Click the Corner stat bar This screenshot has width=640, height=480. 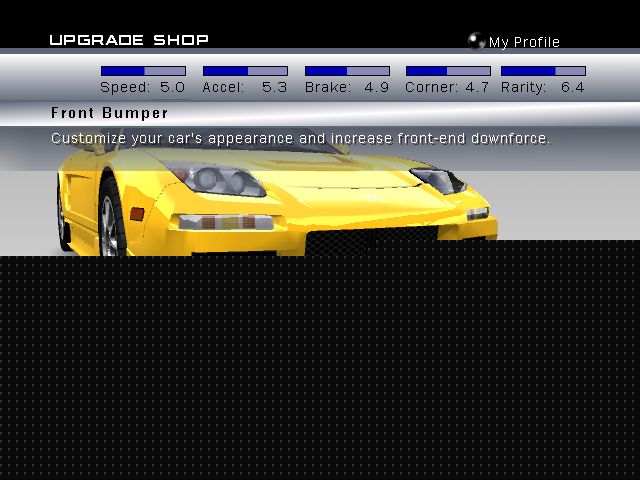click(448, 71)
